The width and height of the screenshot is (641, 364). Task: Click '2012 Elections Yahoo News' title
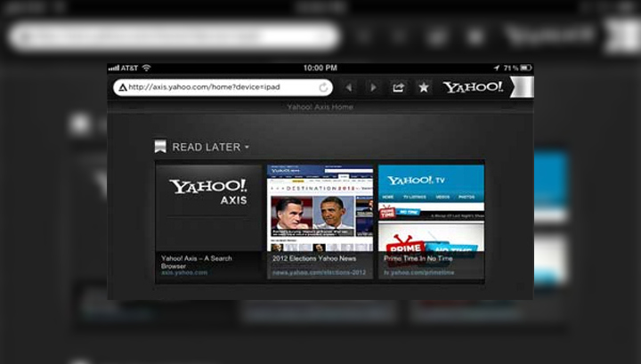click(314, 258)
